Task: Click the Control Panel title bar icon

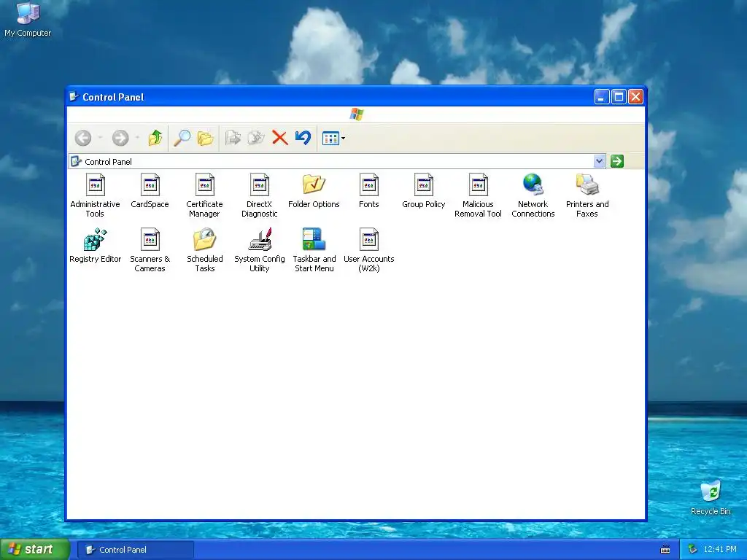Action: (74, 97)
